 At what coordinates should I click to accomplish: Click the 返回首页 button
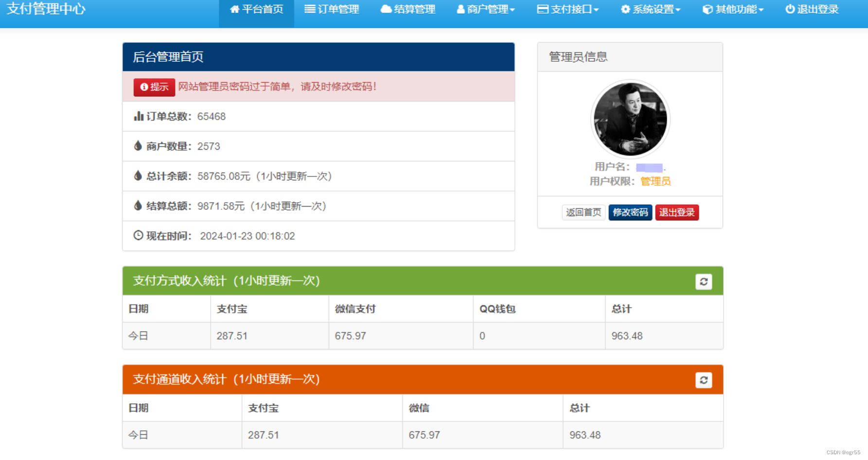[x=583, y=212]
